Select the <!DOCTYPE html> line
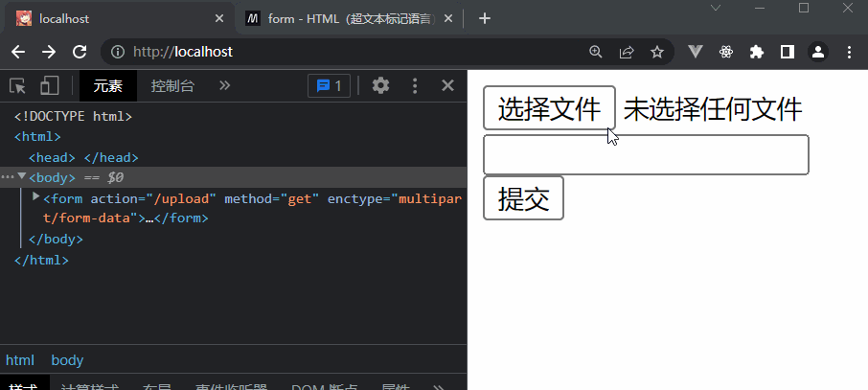 click(73, 116)
